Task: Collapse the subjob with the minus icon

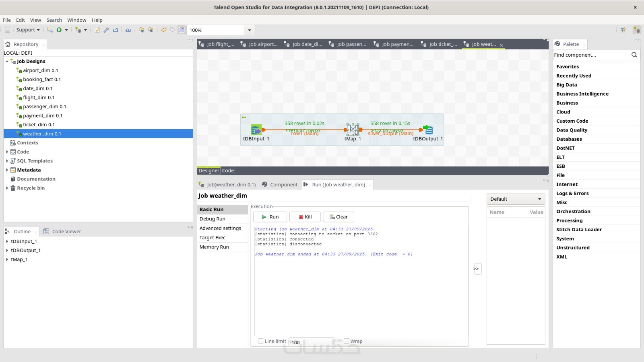Action: coord(244,117)
